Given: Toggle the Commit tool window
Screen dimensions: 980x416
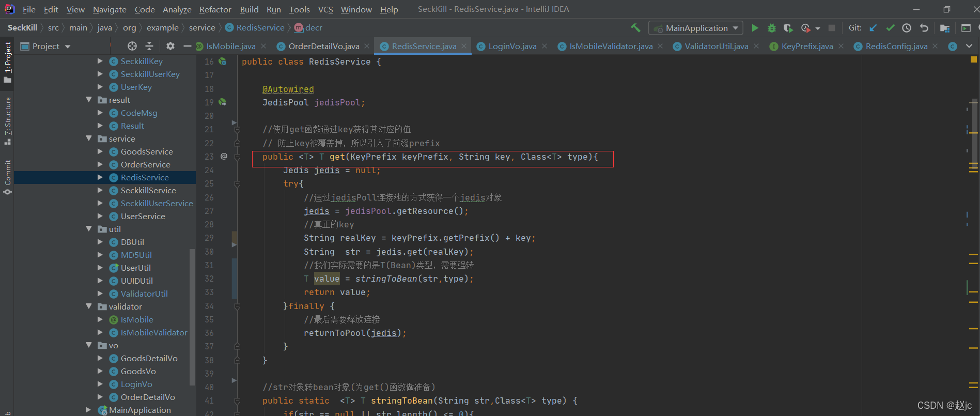Looking at the screenshot, I should (7, 177).
